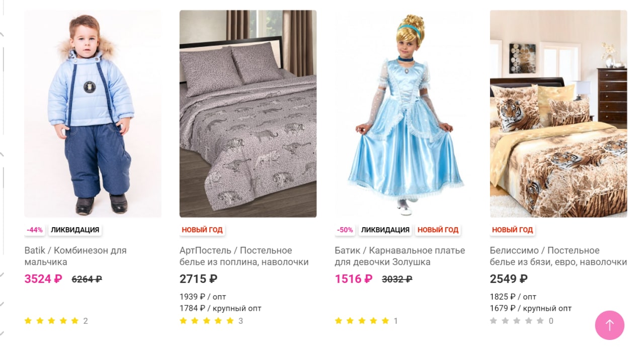Click the ЛИКВИДАЦИЯ badge under the jumpsuit

click(75, 230)
